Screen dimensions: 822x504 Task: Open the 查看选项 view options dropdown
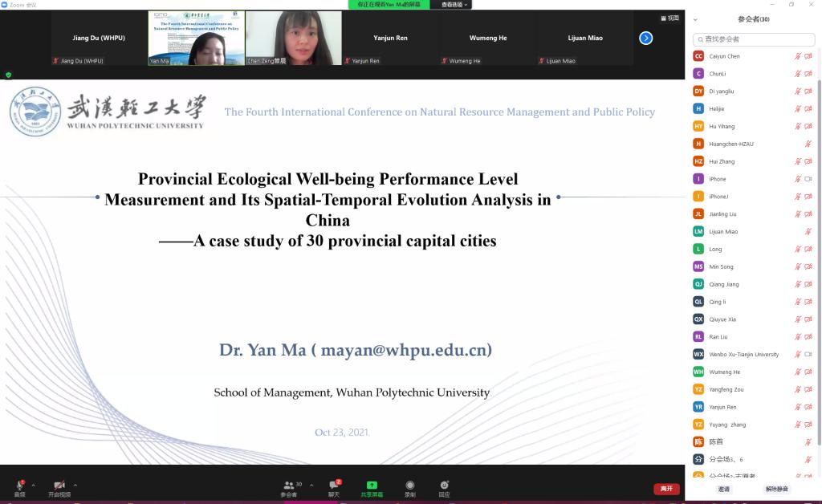pyautogui.click(x=455, y=5)
